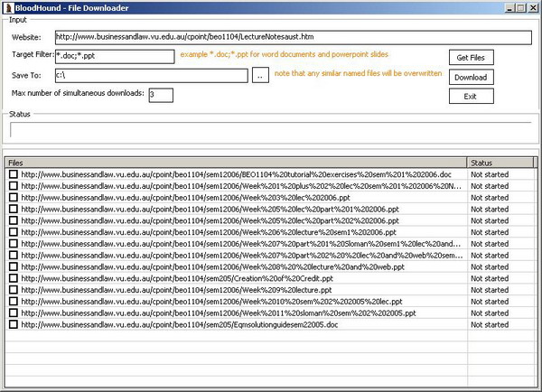The image size is (542, 392).
Task: Focus the Website URL input field
Action: [x=293, y=37]
